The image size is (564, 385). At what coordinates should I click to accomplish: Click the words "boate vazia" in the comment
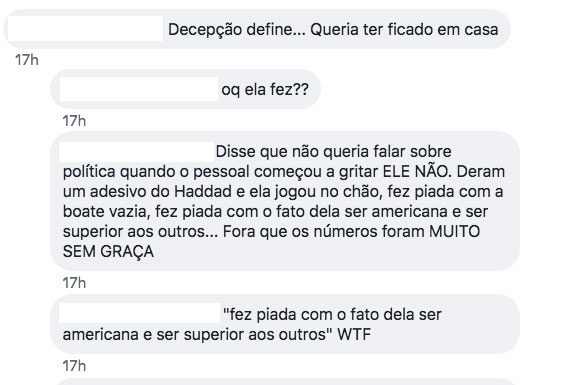pyautogui.click(x=106, y=211)
